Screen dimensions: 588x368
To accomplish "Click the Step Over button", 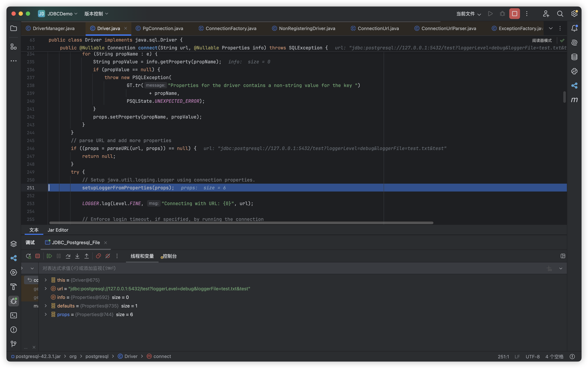I will (68, 256).
